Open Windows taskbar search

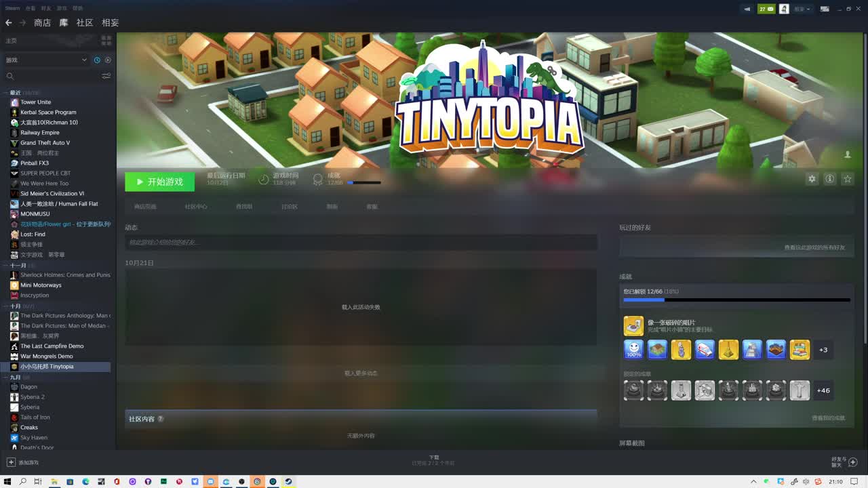[x=22, y=482]
